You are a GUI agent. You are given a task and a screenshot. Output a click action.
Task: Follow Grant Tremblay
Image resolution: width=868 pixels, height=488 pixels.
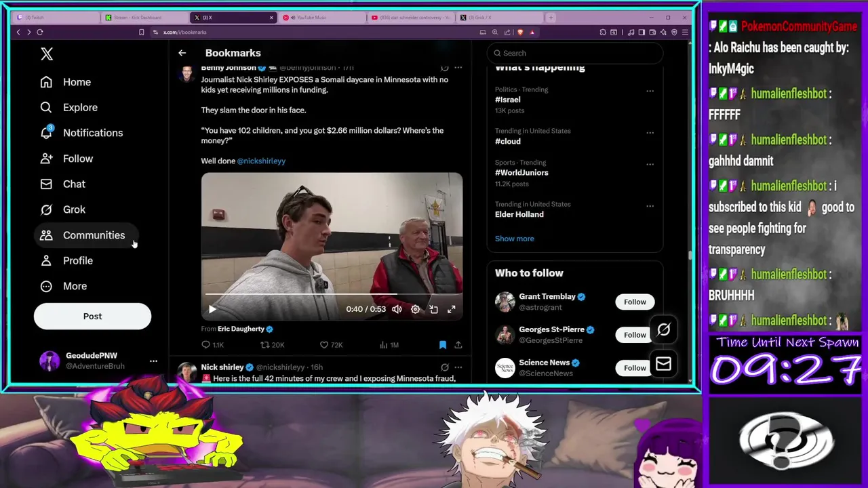tap(635, 302)
